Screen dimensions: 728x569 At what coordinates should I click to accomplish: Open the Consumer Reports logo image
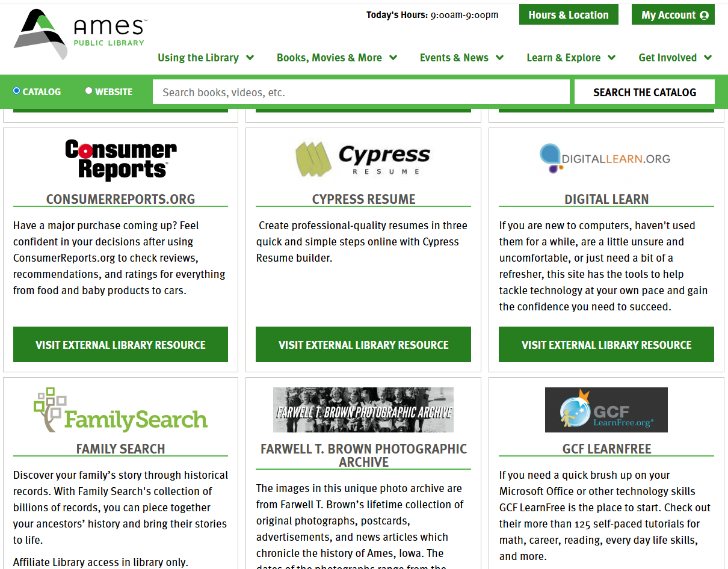pos(120,160)
